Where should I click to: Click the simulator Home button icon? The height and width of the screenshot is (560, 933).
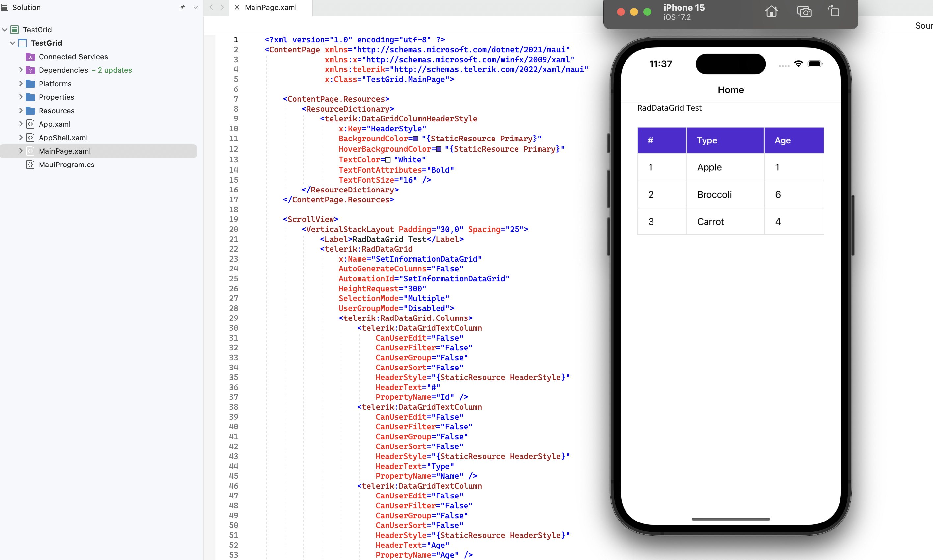[771, 12]
